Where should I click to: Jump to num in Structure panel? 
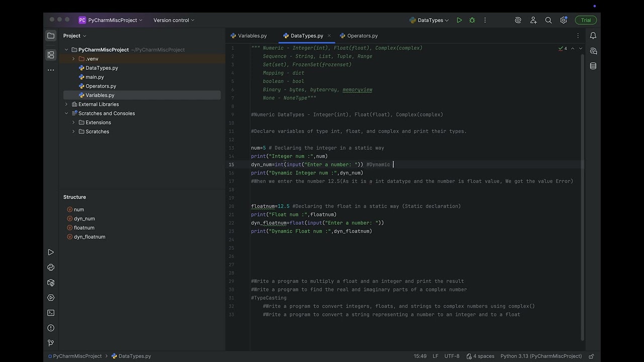pos(75,210)
